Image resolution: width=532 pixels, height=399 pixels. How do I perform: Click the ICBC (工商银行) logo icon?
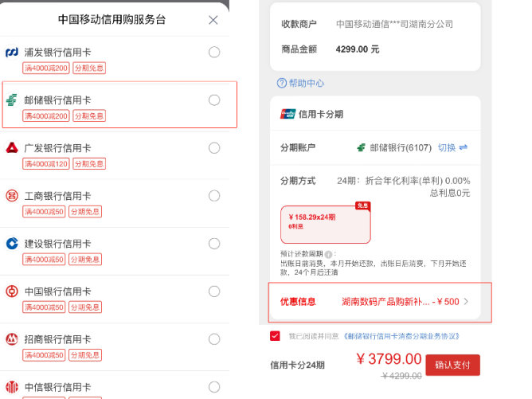[12, 196]
